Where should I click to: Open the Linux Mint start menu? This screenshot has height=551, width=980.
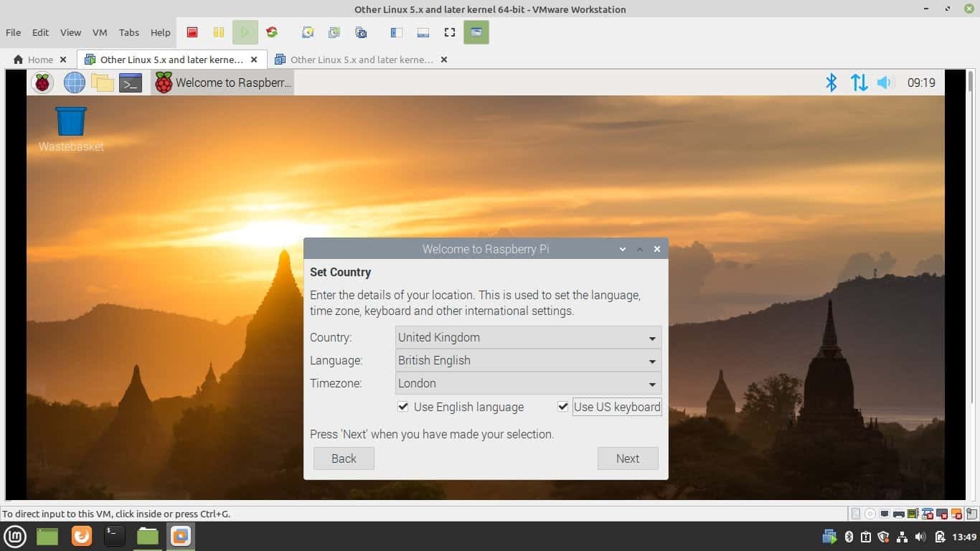click(16, 536)
